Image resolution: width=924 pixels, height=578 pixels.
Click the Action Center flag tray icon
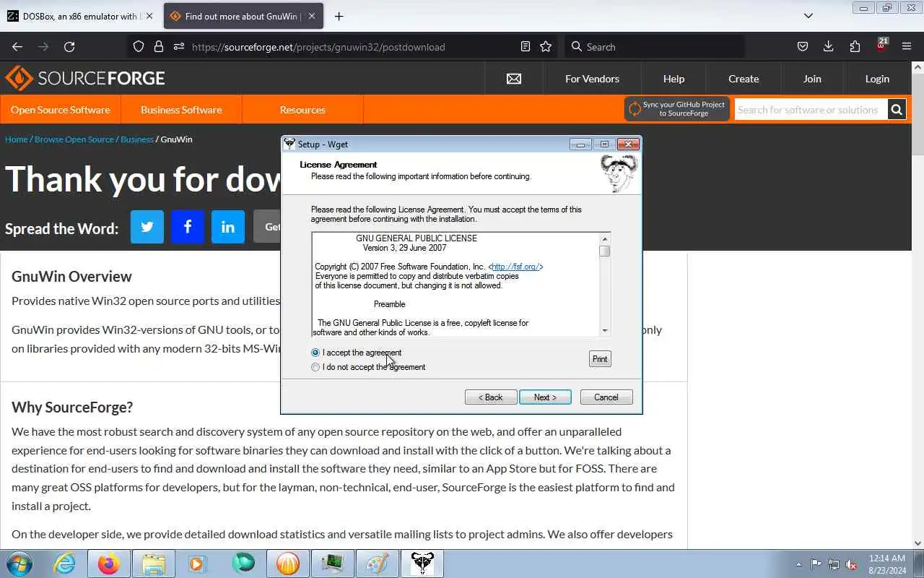tap(816, 564)
